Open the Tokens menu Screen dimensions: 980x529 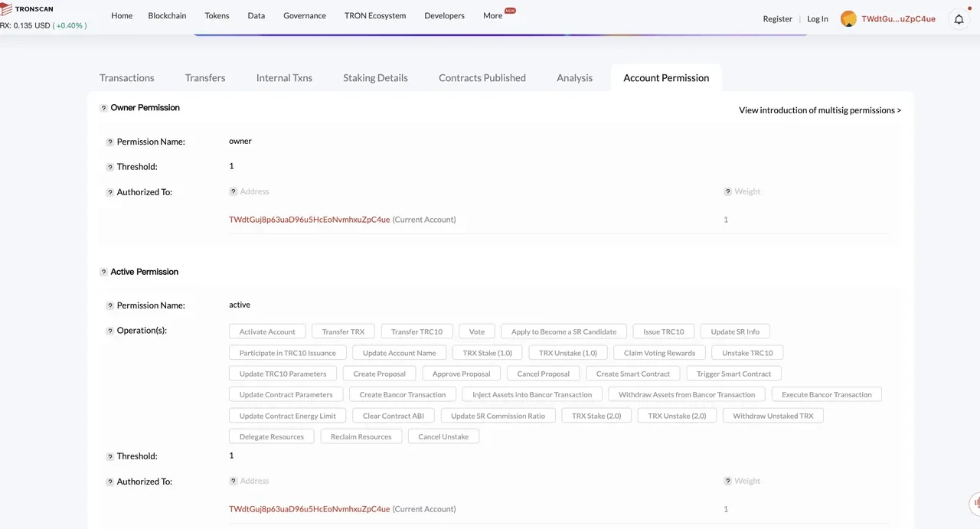point(217,15)
